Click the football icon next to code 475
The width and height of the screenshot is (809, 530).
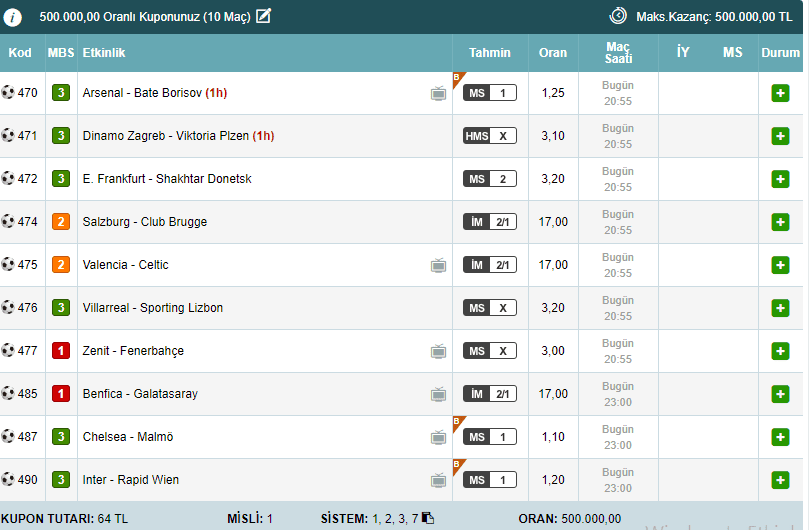8,264
